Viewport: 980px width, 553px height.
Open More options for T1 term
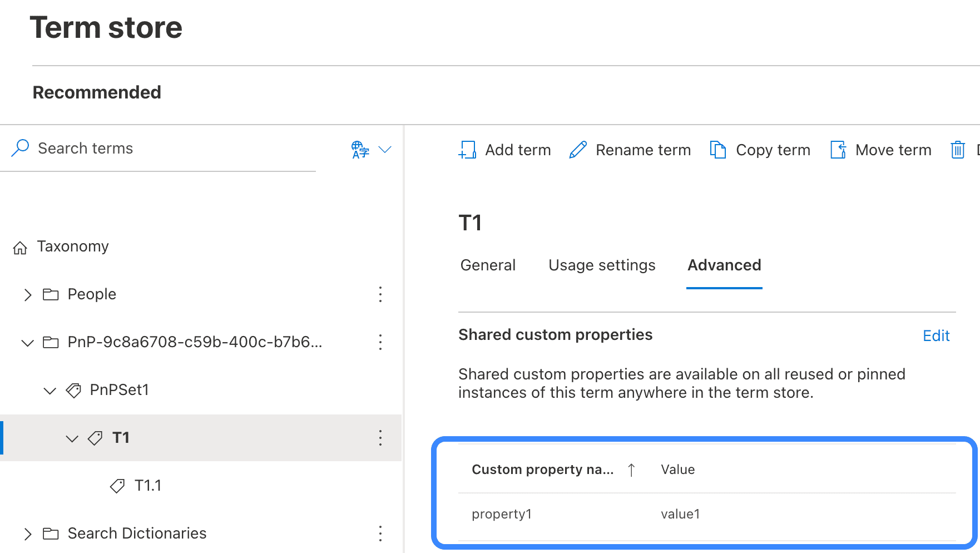[x=380, y=438]
